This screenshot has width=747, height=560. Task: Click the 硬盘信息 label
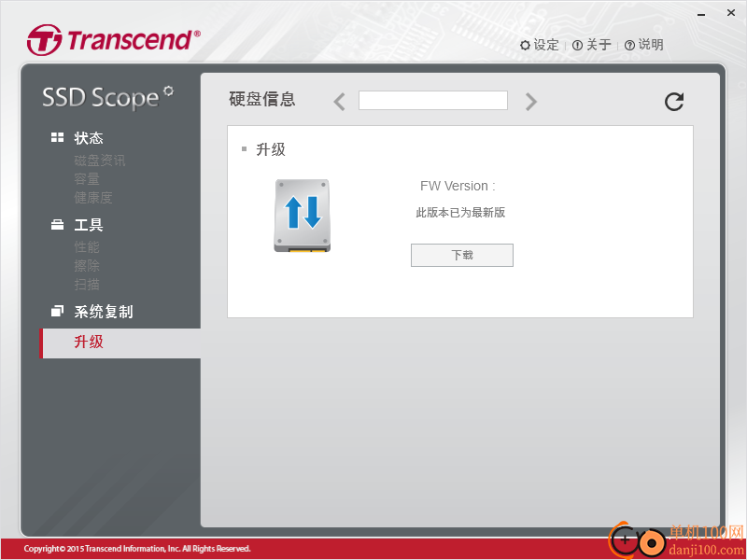tap(262, 99)
